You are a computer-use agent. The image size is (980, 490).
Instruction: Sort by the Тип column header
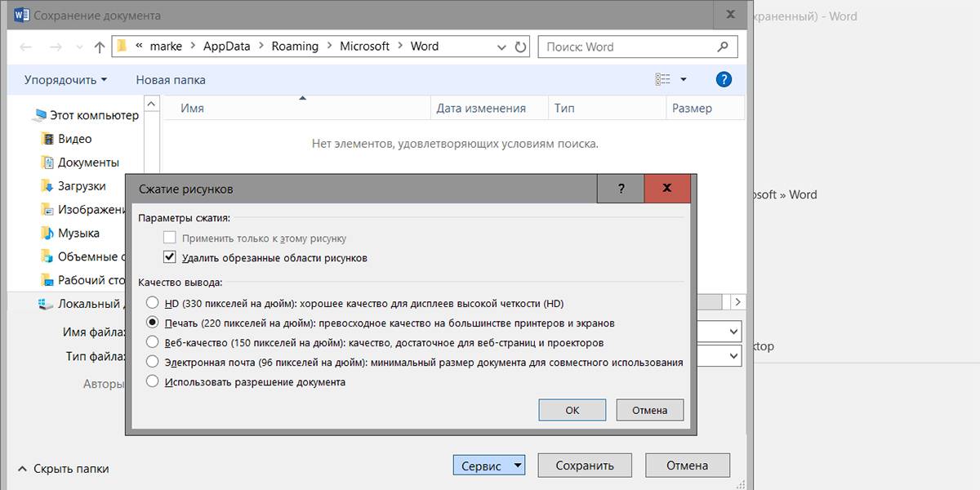tap(607, 108)
